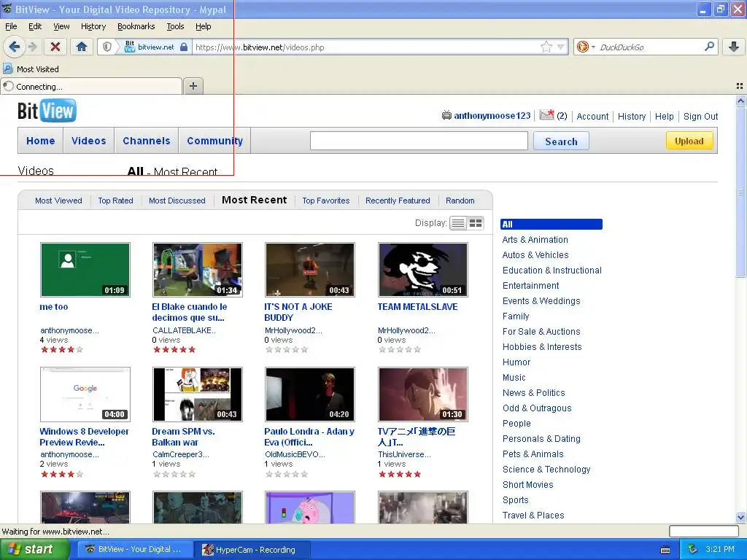Open a new tab with the plus button
747x560 pixels.
click(193, 86)
